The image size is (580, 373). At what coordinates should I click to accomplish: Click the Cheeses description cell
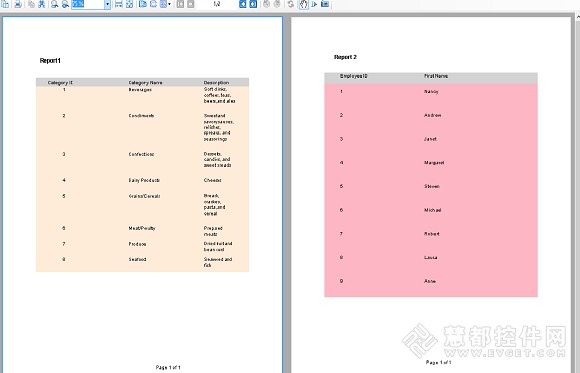click(213, 180)
